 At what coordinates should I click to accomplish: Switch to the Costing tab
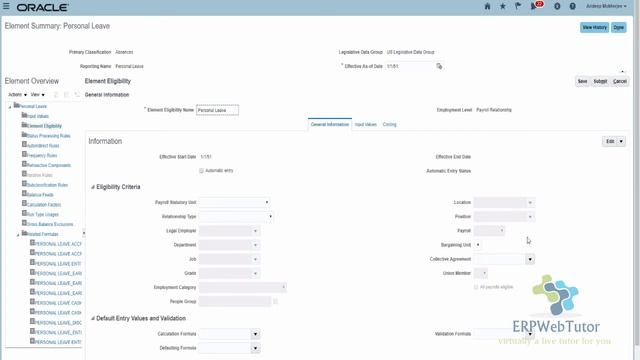[x=389, y=124]
